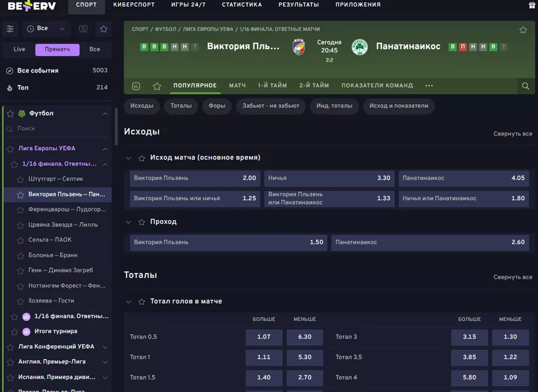
Task: Favorite the Штутгарт – Селтик match star
Action: point(20,179)
